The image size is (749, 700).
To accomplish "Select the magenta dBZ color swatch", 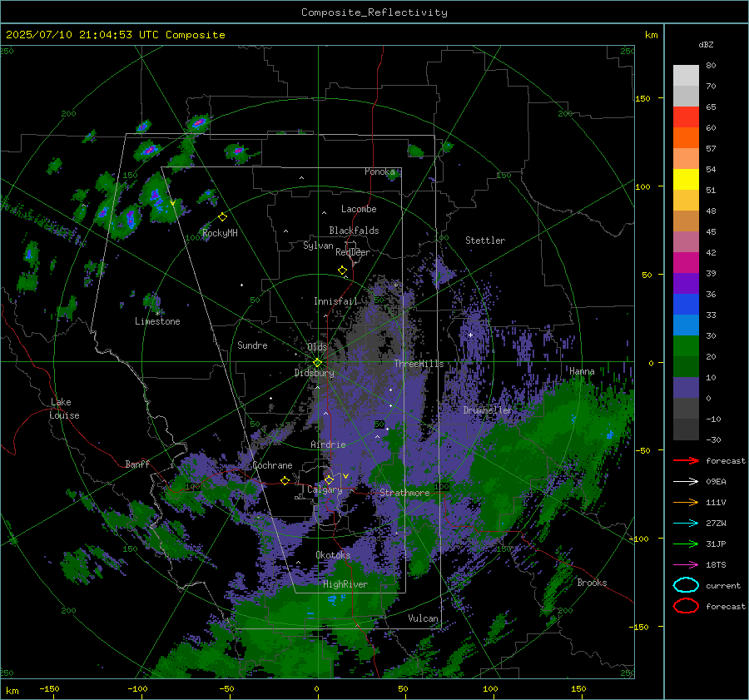I will tap(686, 263).
